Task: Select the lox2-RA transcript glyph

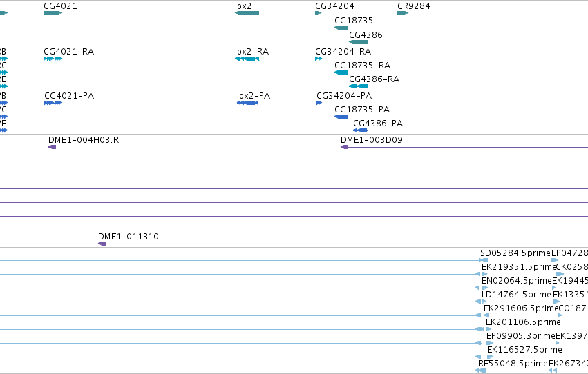Action: (247, 59)
